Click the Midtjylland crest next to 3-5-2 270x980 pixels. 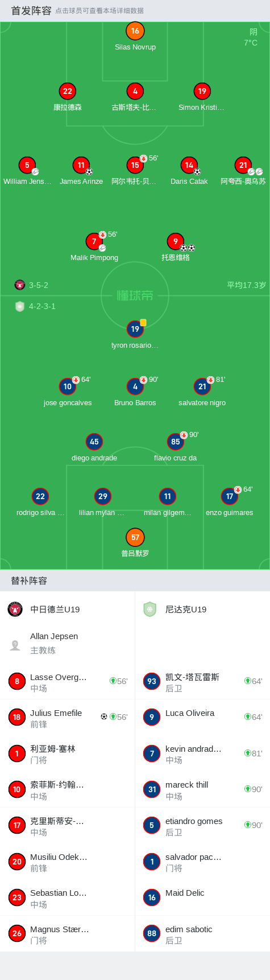20,285
